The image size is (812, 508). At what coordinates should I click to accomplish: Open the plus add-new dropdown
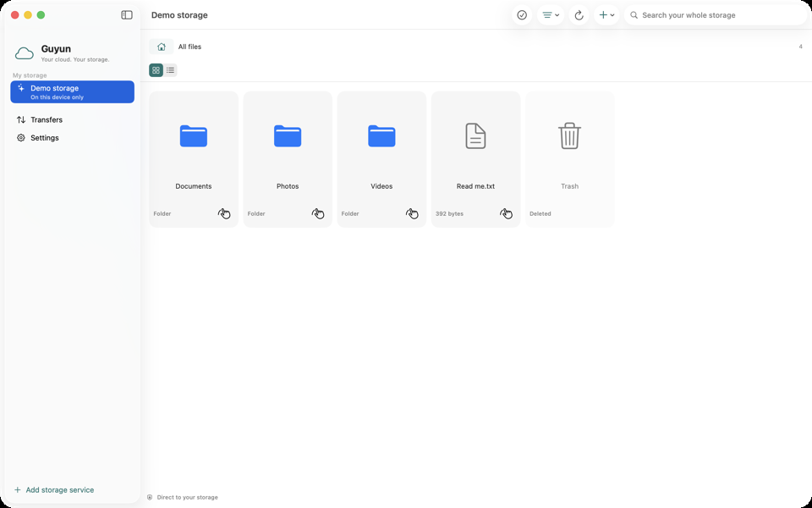[x=606, y=15]
